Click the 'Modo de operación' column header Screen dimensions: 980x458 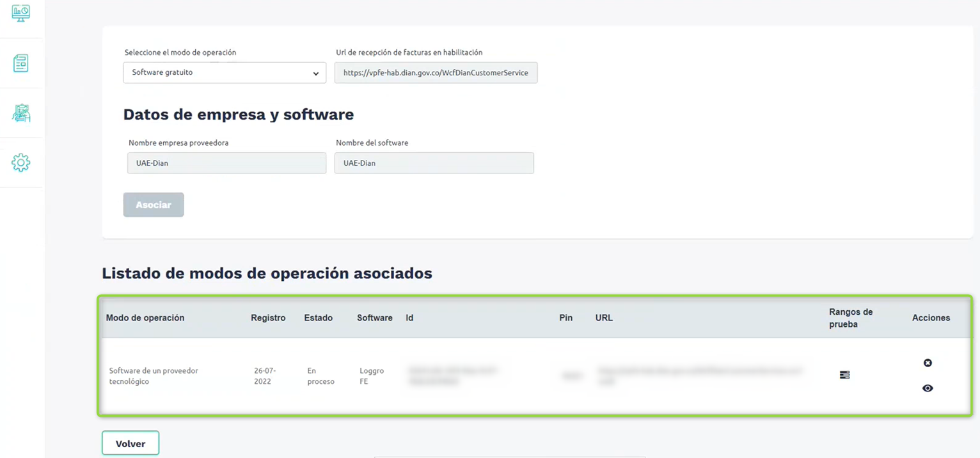point(145,318)
